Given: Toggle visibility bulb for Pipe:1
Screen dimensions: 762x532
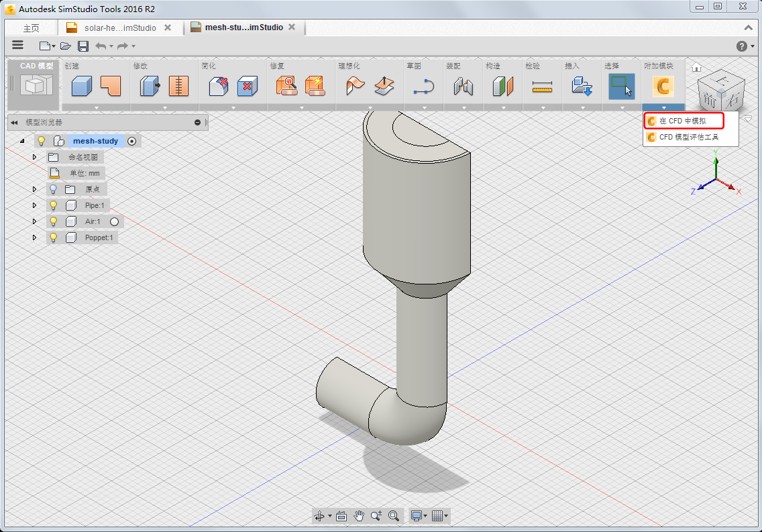Looking at the screenshot, I should [54, 205].
